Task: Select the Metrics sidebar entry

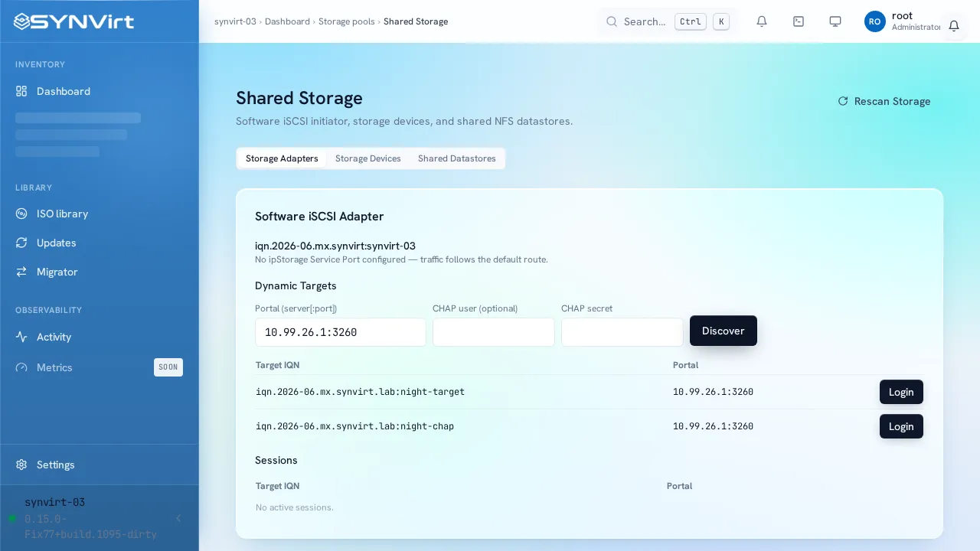Action: pyautogui.click(x=100, y=367)
